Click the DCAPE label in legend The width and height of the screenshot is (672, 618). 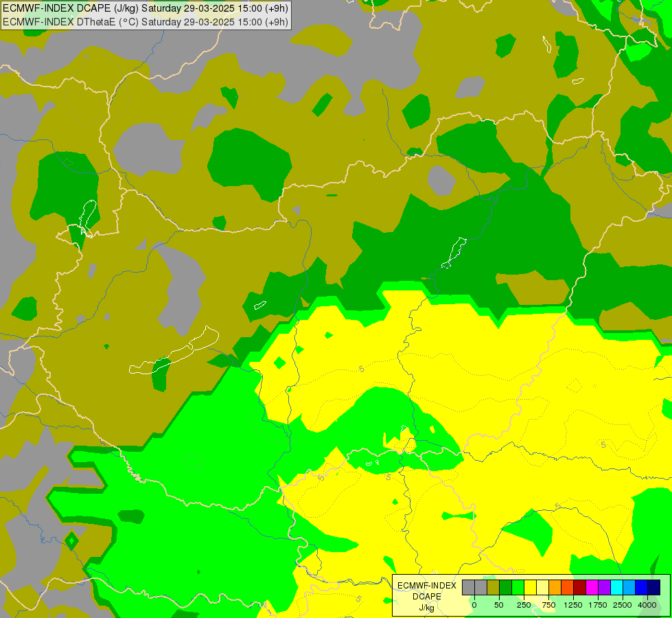pos(427,597)
